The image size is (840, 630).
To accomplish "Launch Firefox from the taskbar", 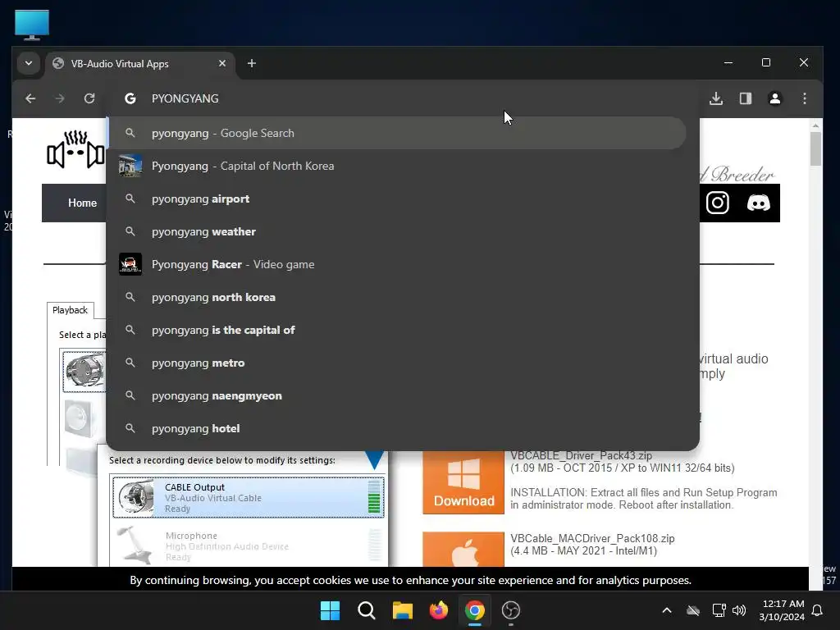I will (439, 610).
